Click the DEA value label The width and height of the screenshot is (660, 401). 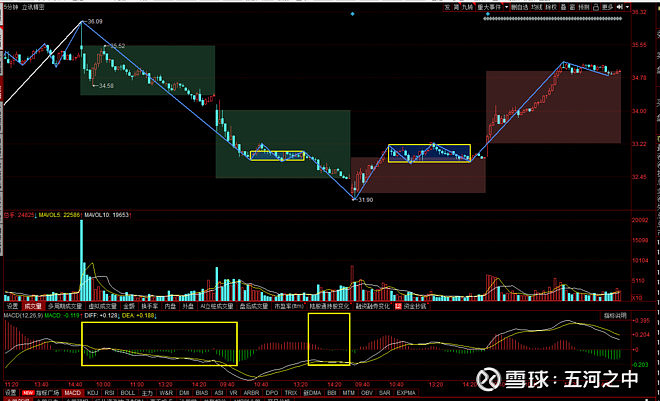(138, 316)
